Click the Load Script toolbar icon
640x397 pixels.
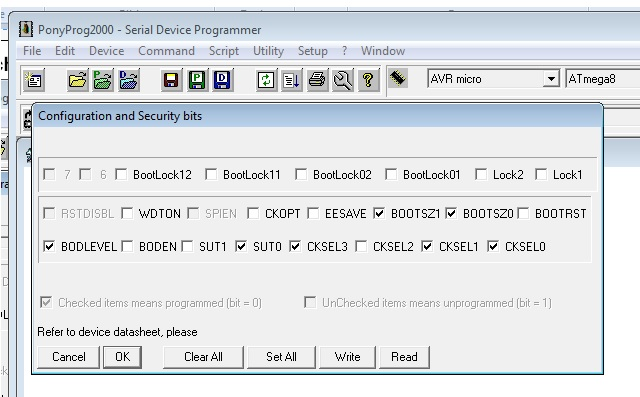(x=291, y=80)
